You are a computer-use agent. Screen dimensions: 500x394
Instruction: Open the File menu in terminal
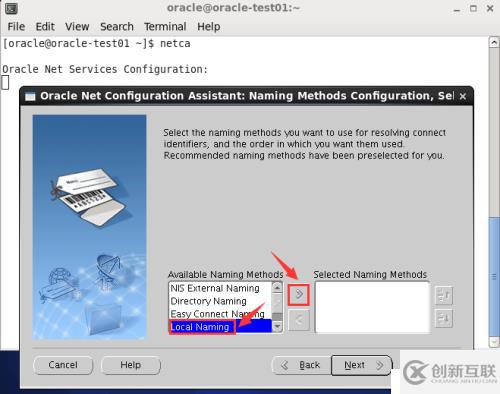coord(16,27)
